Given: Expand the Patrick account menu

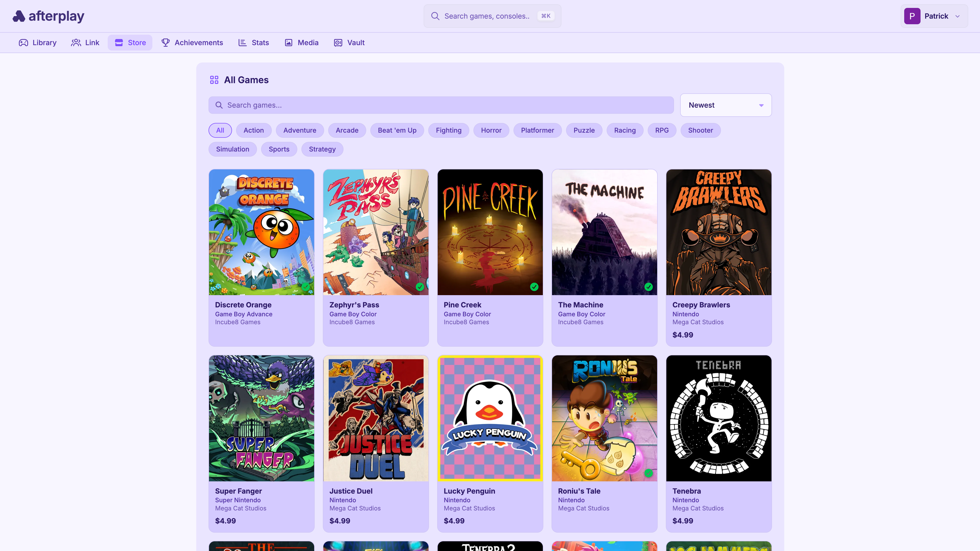Looking at the screenshot, I should [934, 16].
